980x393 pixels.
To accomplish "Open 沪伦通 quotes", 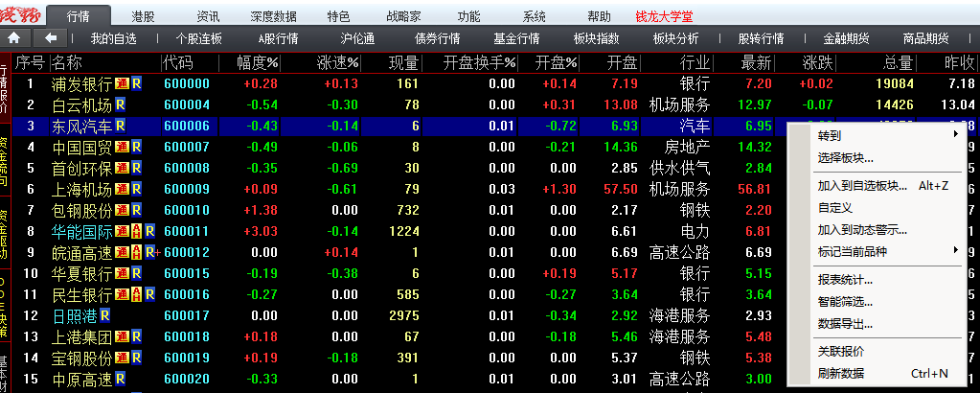I will point(357,38).
